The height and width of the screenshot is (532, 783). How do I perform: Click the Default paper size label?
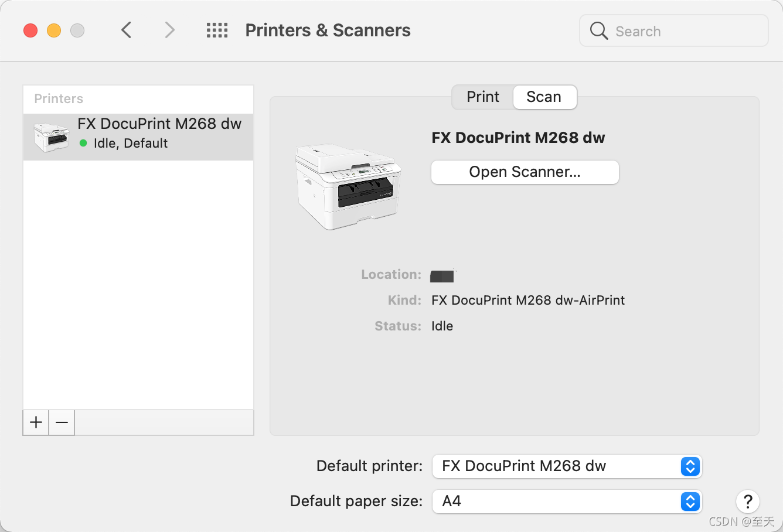pyautogui.click(x=356, y=501)
